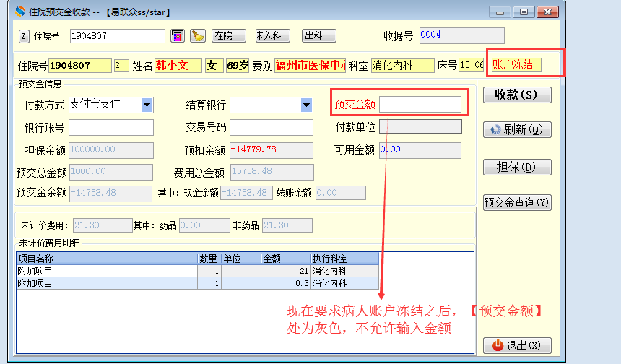Click the 预交金额 input field

[420, 105]
